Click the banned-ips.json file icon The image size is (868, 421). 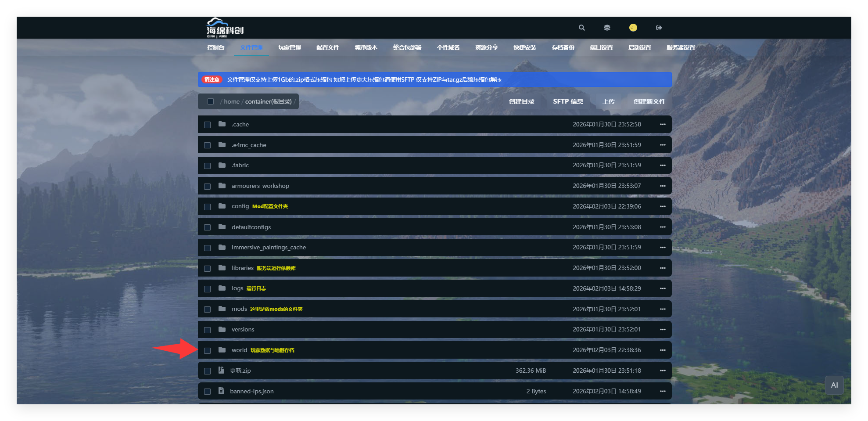pos(221,391)
